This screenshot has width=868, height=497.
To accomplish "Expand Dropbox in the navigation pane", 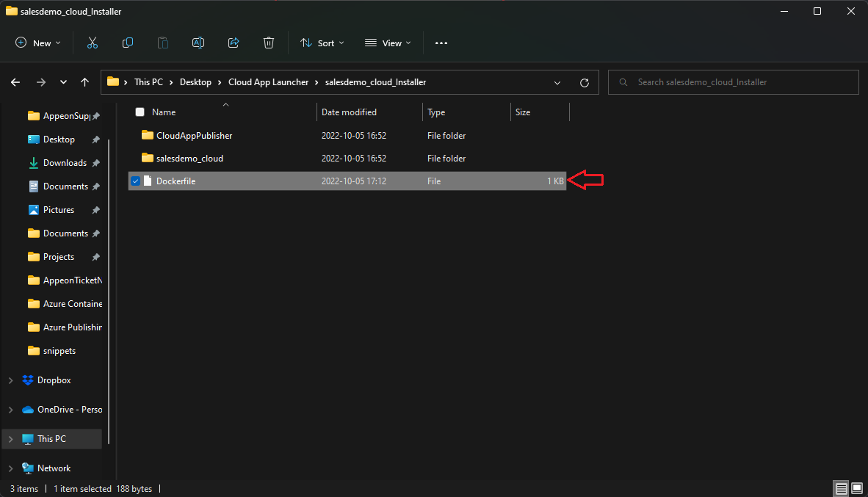I will tap(10, 380).
